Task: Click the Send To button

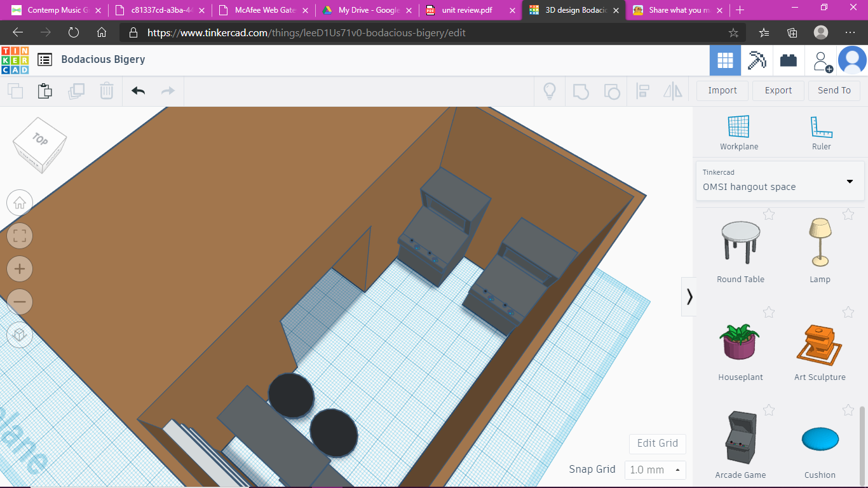Action: [x=834, y=90]
